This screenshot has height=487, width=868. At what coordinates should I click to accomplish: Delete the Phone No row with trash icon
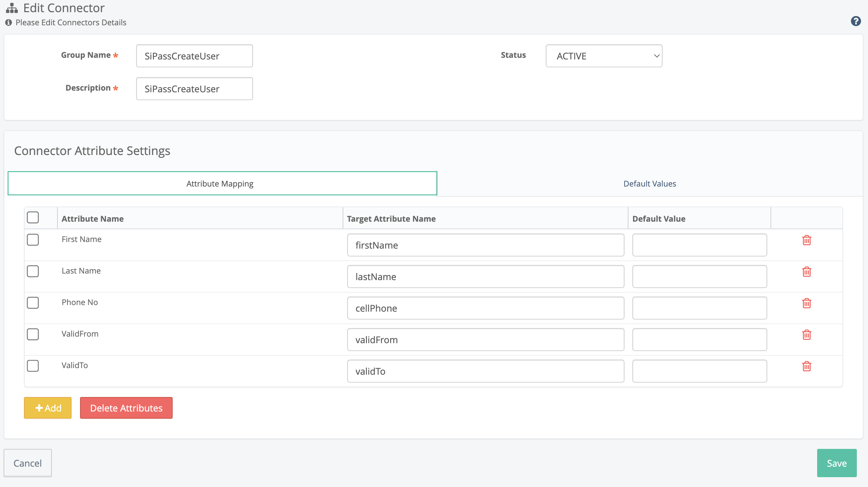(806, 303)
